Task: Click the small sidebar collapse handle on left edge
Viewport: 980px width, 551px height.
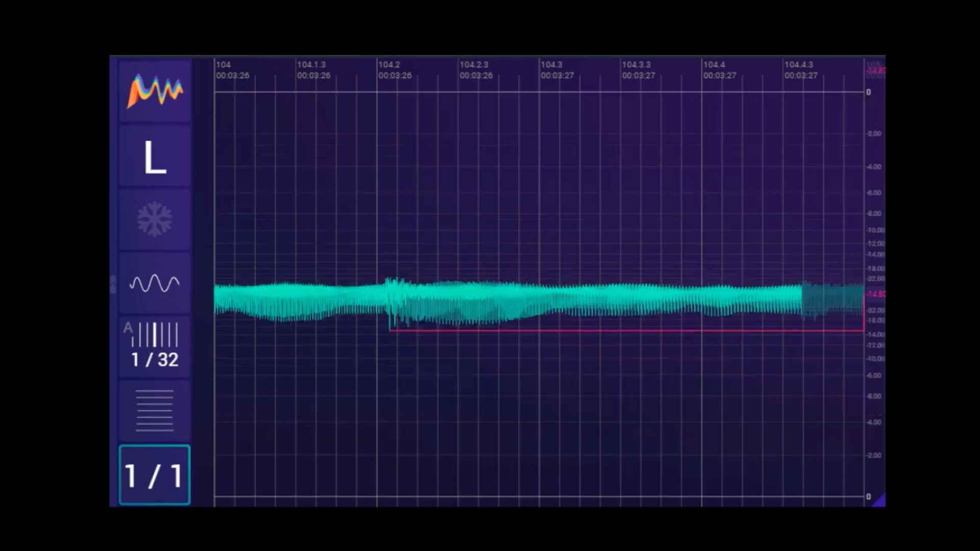Action: coord(113,284)
